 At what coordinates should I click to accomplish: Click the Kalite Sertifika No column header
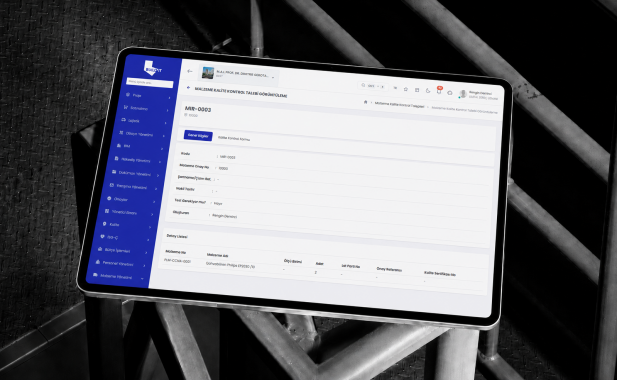[440, 273]
